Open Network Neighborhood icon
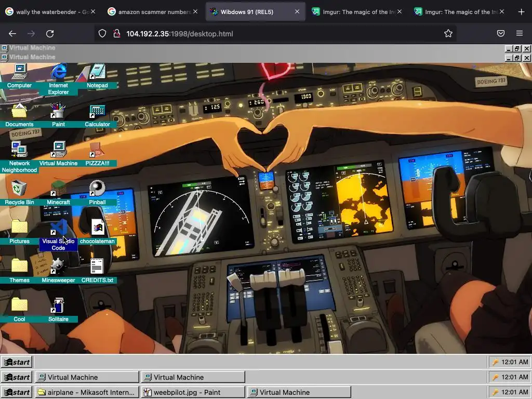The image size is (532, 399). 19,157
